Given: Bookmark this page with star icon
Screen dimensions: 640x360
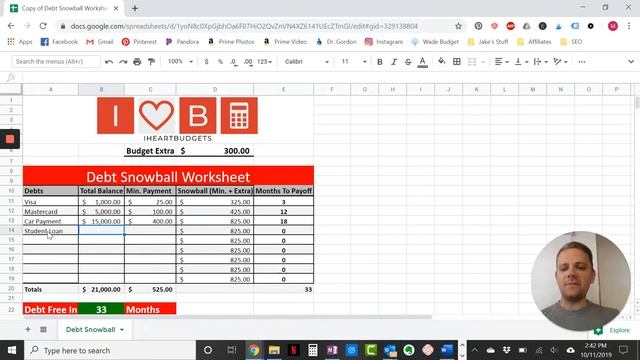Looking at the screenshot, I should coord(458,26).
